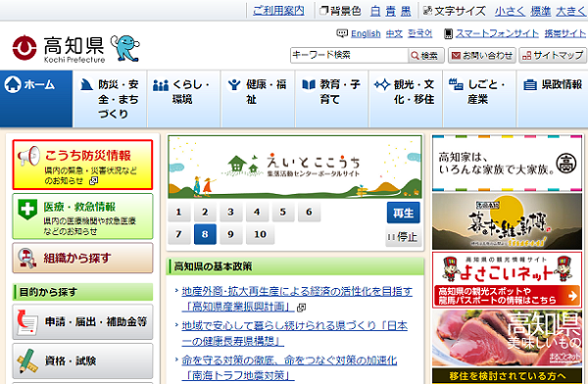The width and height of the screenshot is (588, 384).
Task: Click the blue mascot character image
Action: pos(125,48)
